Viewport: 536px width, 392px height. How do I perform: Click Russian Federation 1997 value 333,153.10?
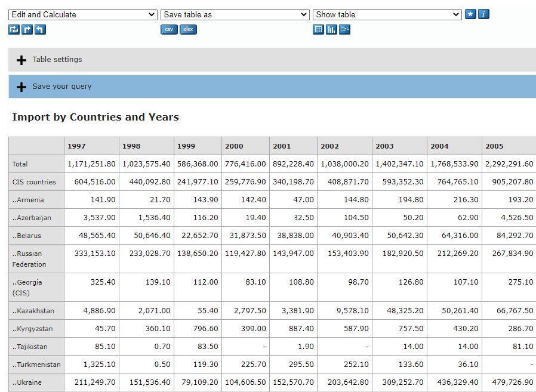[95, 254]
